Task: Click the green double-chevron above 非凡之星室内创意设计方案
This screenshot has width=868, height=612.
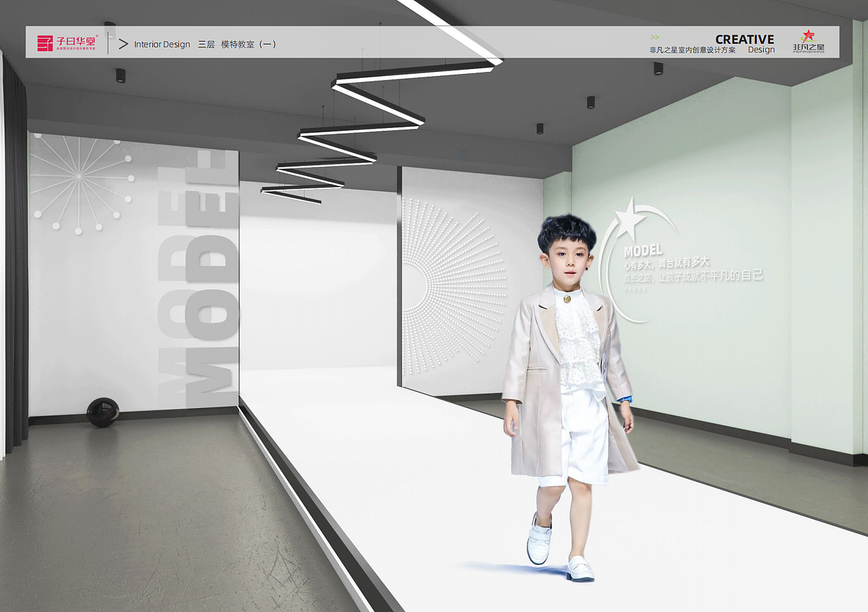Action: (x=655, y=37)
